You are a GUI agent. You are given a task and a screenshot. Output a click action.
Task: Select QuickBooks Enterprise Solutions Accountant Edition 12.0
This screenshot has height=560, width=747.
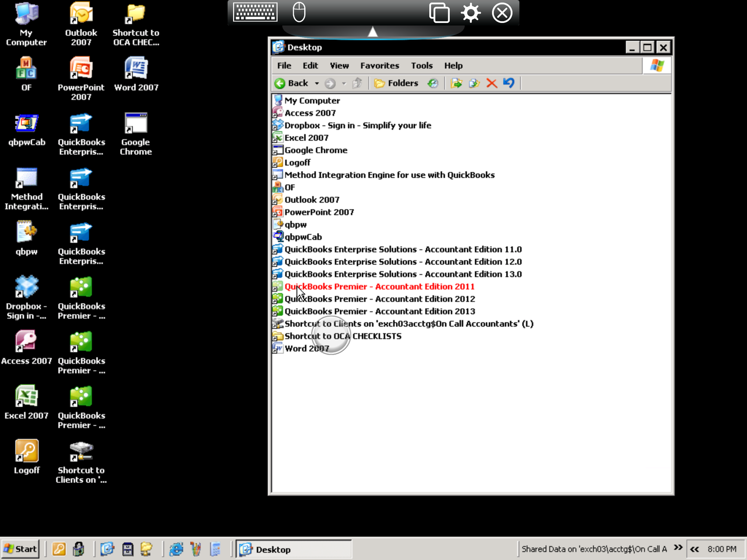397,262
